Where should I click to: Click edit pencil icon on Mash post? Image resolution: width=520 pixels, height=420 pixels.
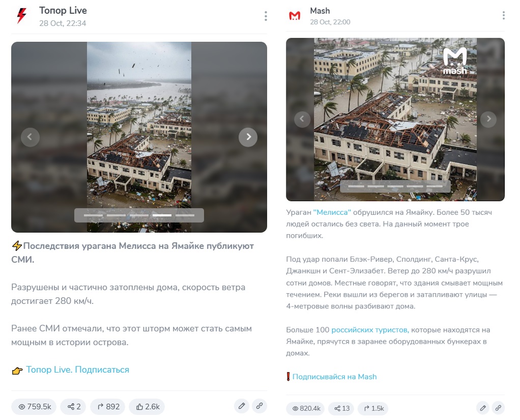pos(483,408)
